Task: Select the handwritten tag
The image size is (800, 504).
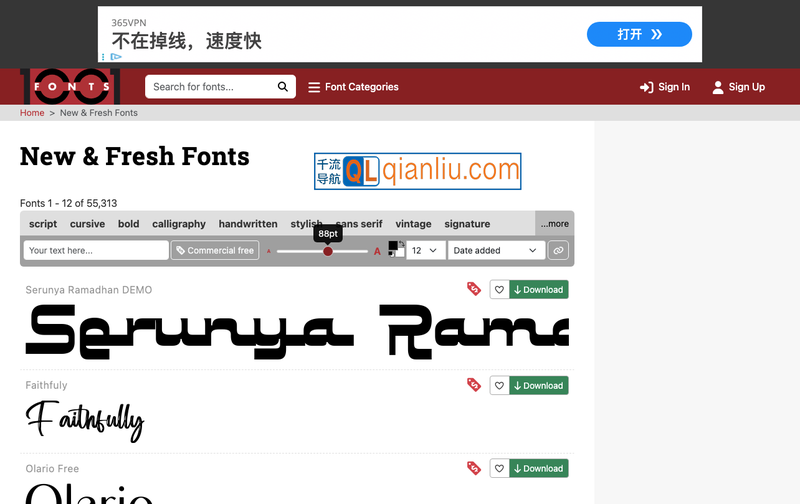Action: (248, 224)
